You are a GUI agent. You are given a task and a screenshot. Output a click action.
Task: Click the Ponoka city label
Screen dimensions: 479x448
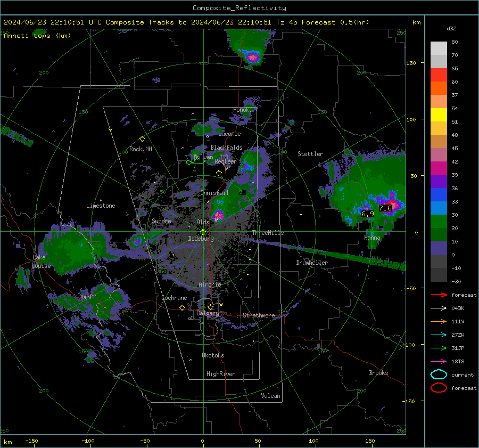tap(243, 110)
